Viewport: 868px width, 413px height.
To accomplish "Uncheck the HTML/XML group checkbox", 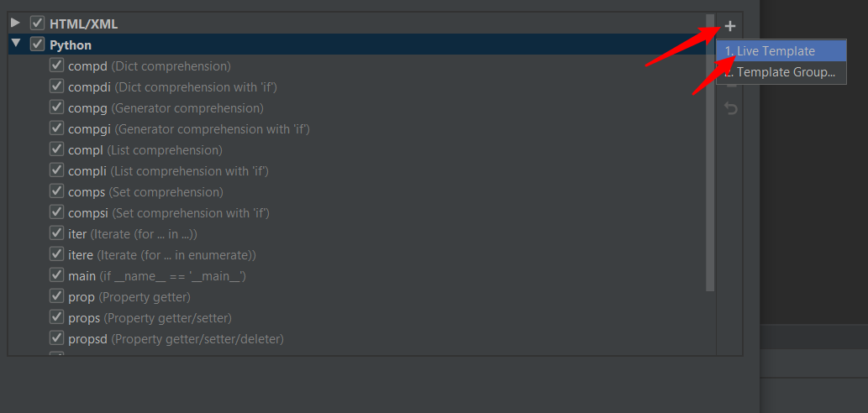I will coord(37,24).
